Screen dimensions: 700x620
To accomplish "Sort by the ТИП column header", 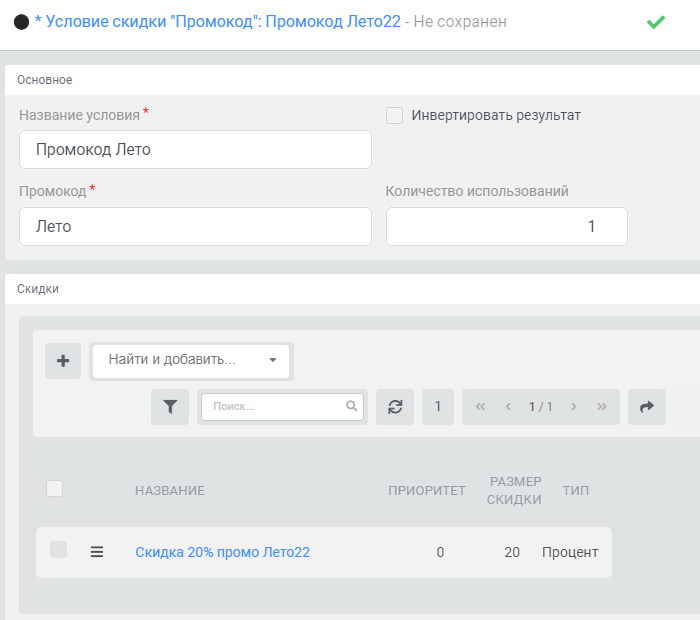I will (576, 491).
